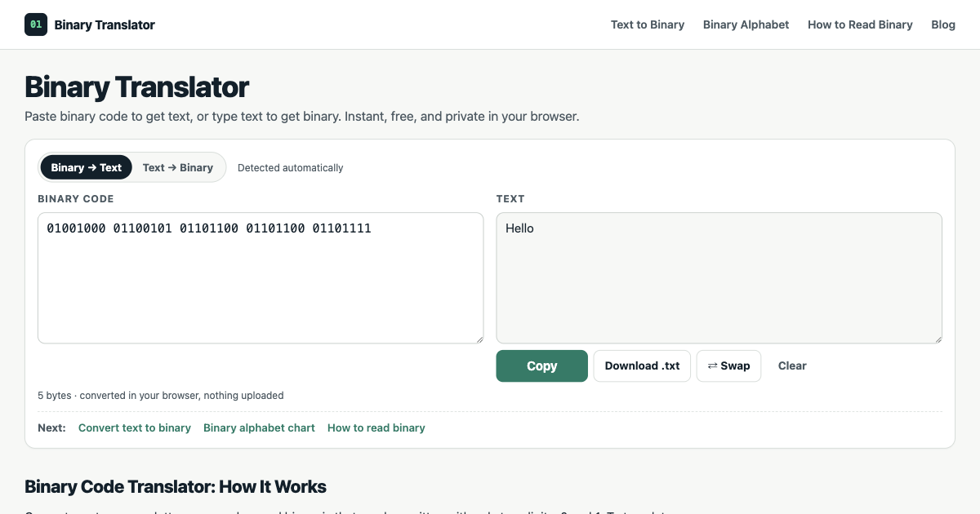Click the '5 bytes · converted in your browser' status
The width and height of the screenshot is (980, 514).
161,395
